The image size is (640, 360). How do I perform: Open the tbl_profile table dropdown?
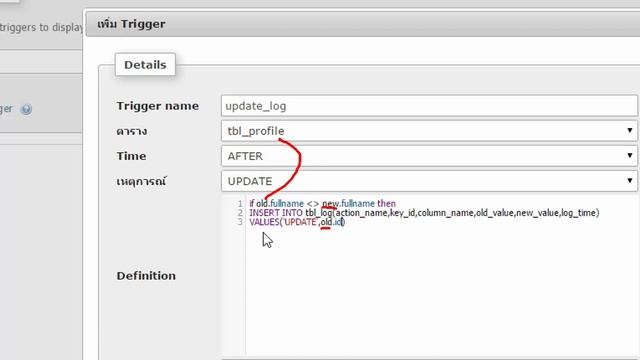(429, 131)
